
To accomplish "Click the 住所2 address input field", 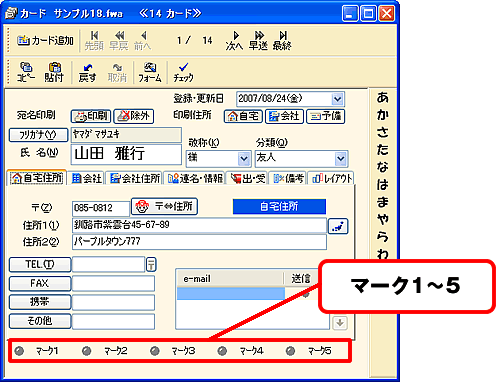I will point(199,242).
